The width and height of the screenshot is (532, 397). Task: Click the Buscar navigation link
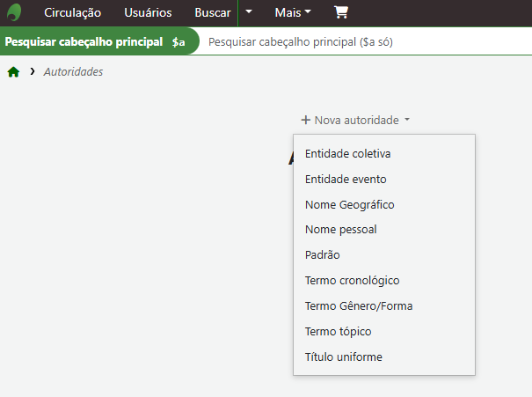(212, 13)
